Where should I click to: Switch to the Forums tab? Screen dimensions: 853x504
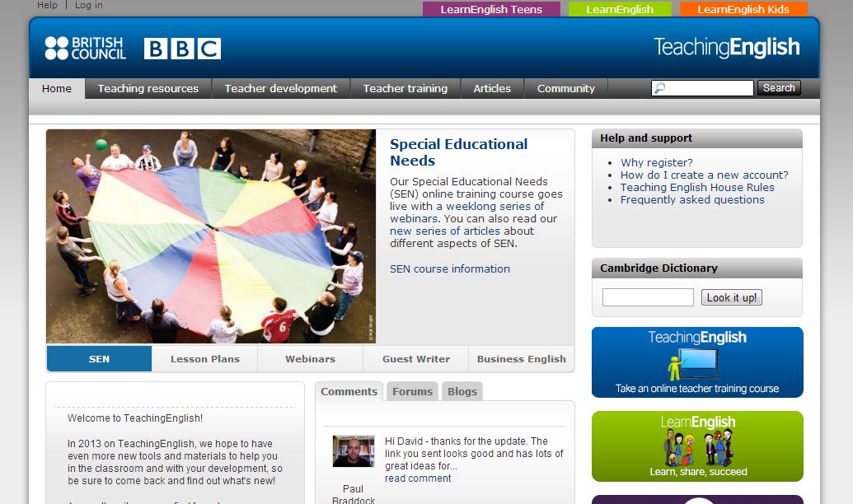412,391
